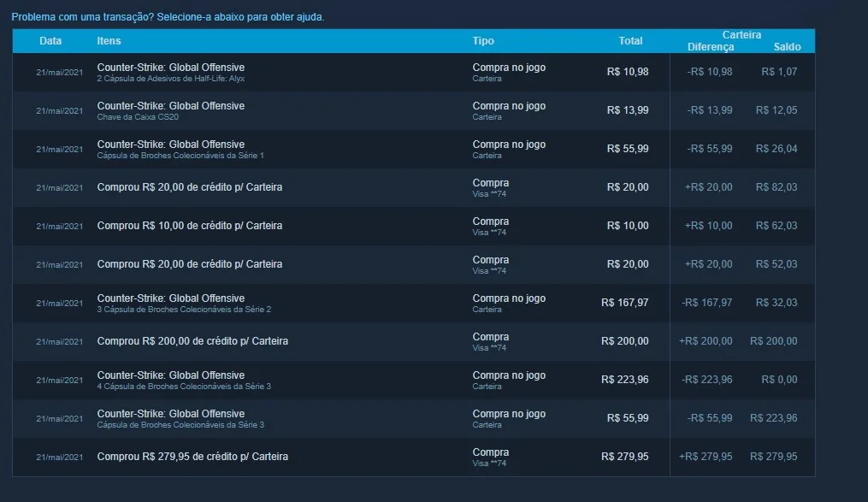
Task: Click the R$ 52,03 balance value
Action: [x=776, y=264]
